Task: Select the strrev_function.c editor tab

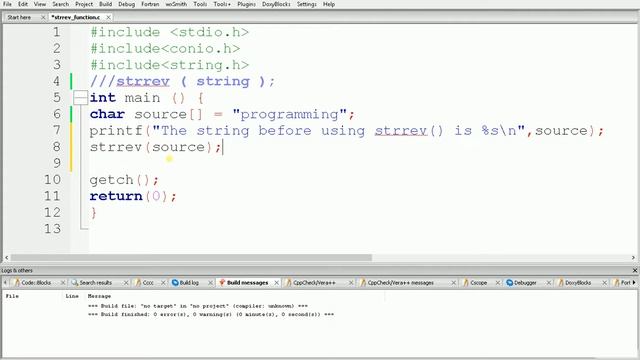Action: tap(76, 17)
